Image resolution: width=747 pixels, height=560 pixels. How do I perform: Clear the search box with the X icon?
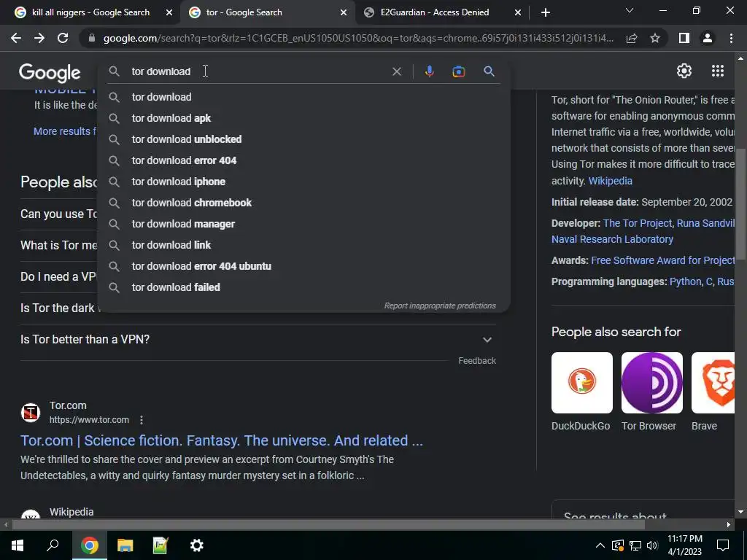tap(396, 71)
